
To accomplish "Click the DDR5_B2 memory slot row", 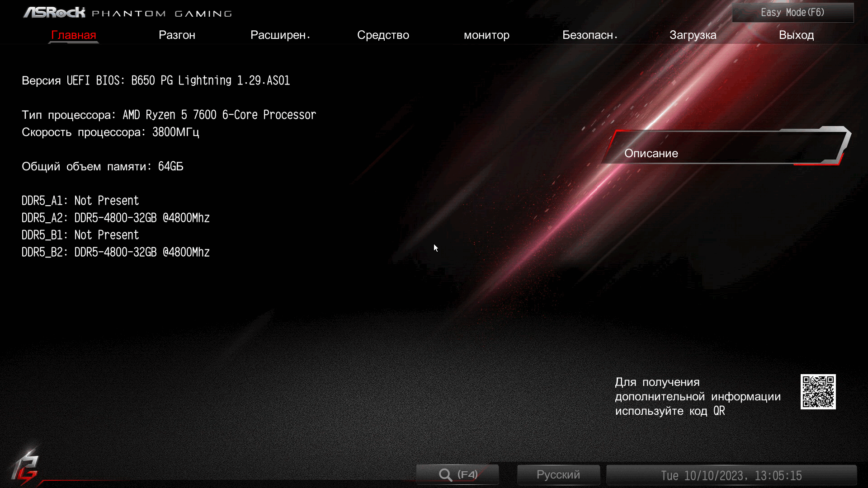I will pos(116,252).
